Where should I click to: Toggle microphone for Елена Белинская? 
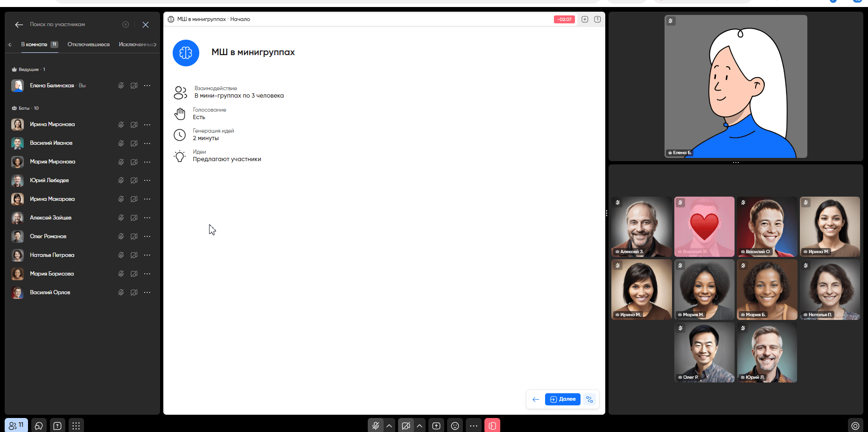click(x=121, y=85)
